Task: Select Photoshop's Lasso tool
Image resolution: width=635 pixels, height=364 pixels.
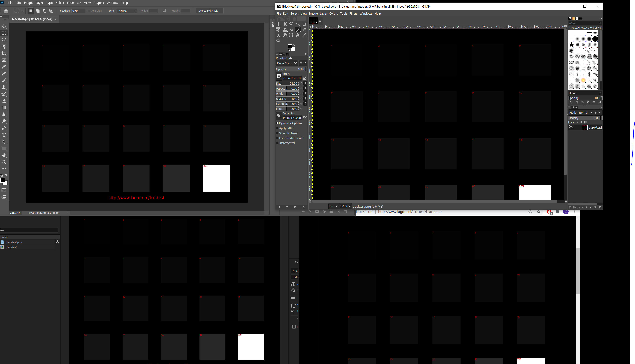Action: tap(4, 40)
